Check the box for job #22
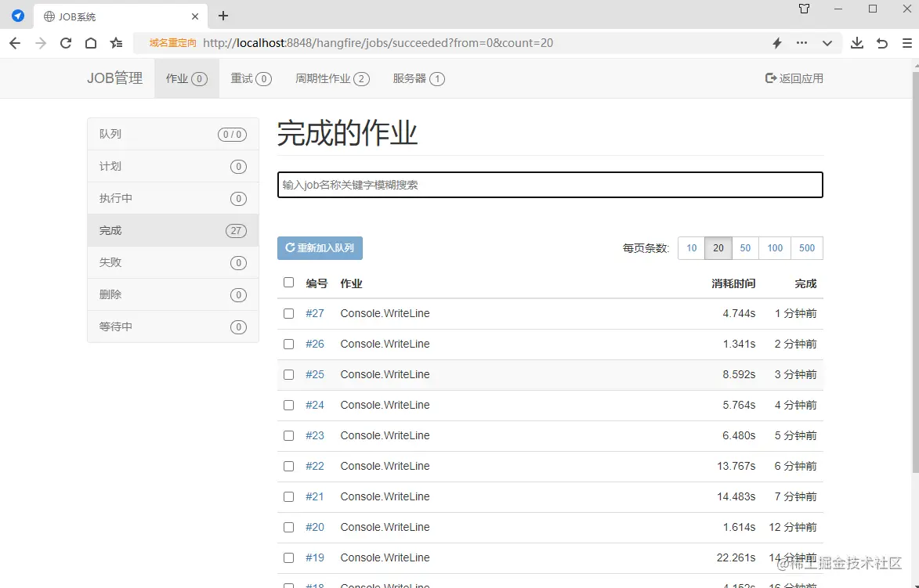Screen dimensions: 919x588 pyautogui.click(x=288, y=466)
